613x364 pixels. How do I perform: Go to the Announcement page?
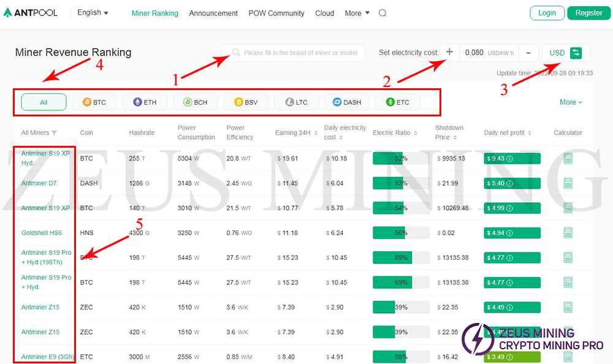(x=213, y=13)
